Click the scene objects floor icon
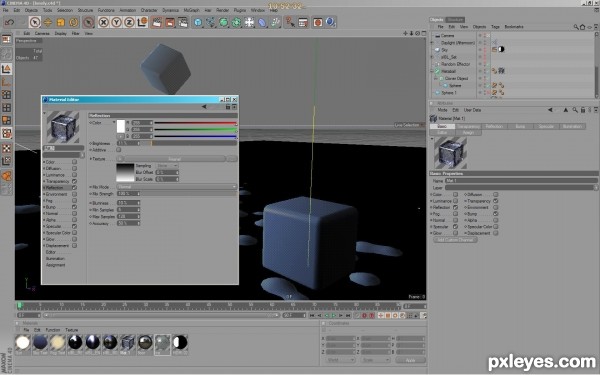This screenshot has width=600, height=375. point(249,22)
